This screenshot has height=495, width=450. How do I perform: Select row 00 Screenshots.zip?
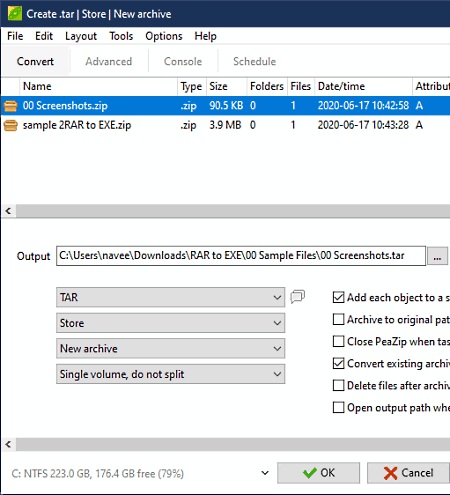pos(225,106)
